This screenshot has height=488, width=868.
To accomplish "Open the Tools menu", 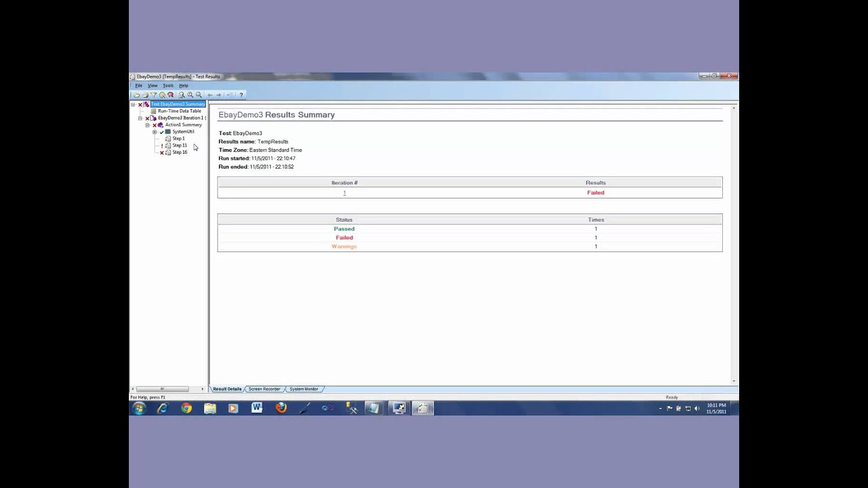I will pos(167,85).
